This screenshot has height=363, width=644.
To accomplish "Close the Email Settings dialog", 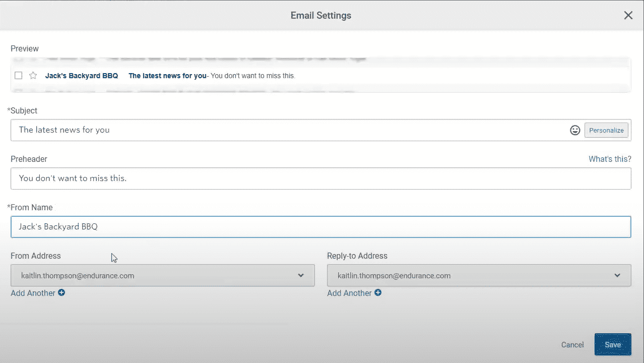I will click(628, 16).
